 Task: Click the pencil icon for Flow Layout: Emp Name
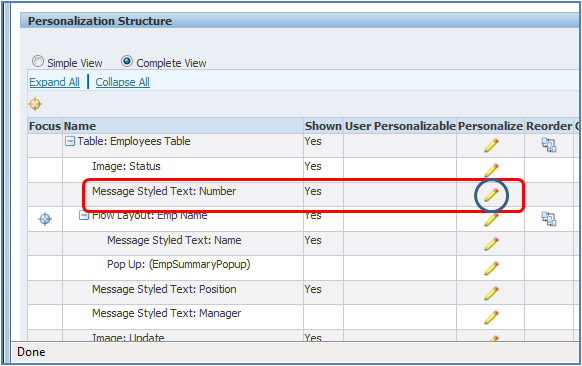click(x=491, y=220)
